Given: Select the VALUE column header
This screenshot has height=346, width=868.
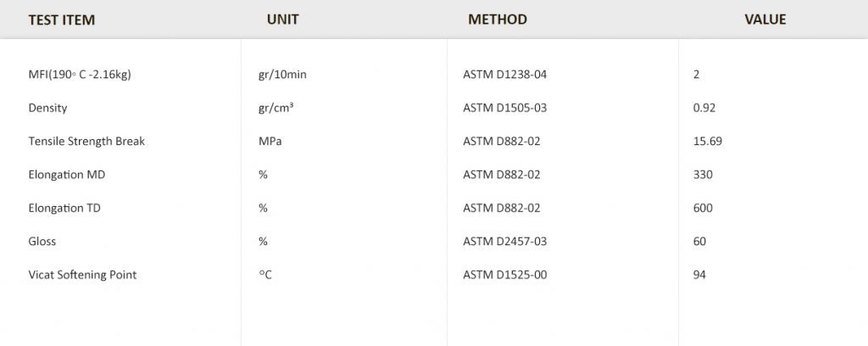Looking at the screenshot, I should [x=765, y=20].
